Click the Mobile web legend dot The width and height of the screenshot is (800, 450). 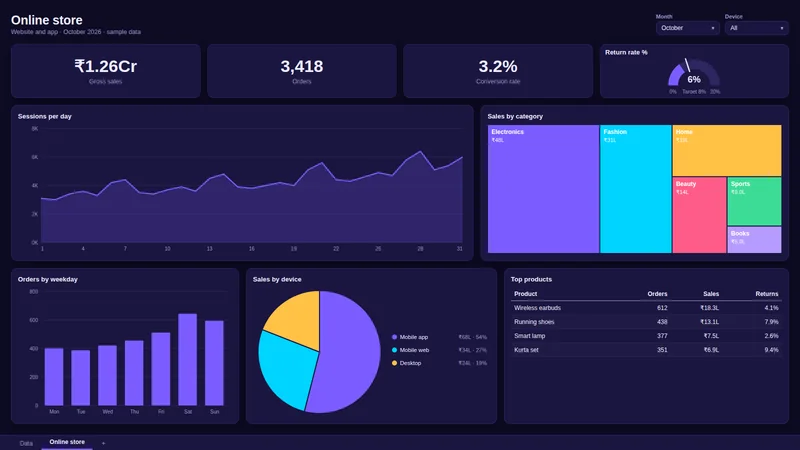(x=394, y=350)
